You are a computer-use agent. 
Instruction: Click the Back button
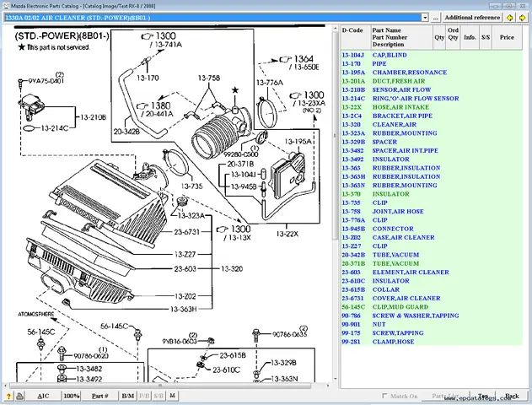click(511, 396)
